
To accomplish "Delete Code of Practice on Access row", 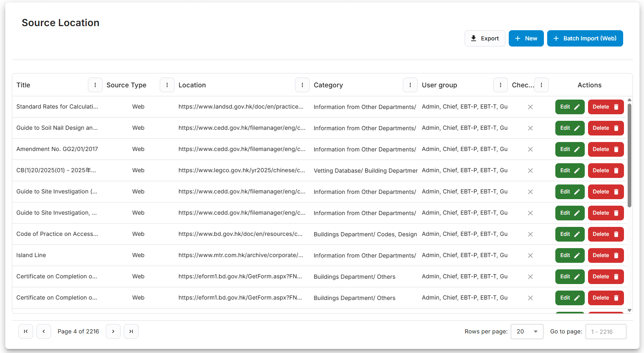I will pos(606,234).
